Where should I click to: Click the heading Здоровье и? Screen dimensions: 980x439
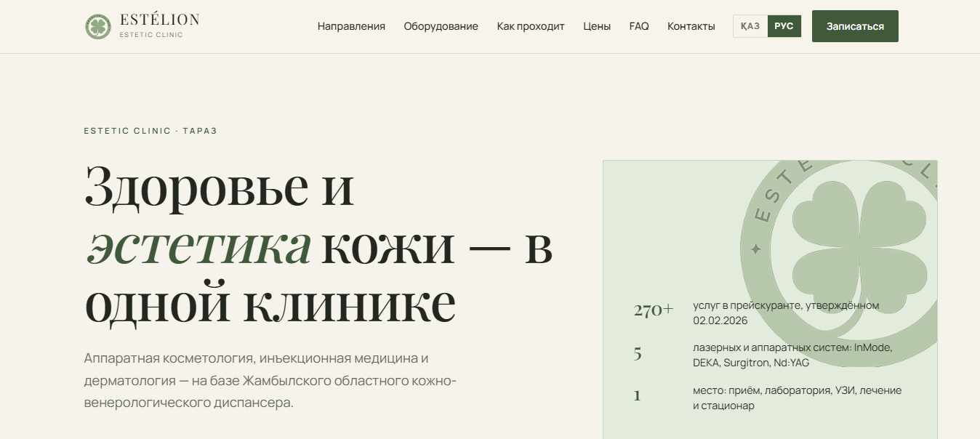pyautogui.click(x=220, y=187)
